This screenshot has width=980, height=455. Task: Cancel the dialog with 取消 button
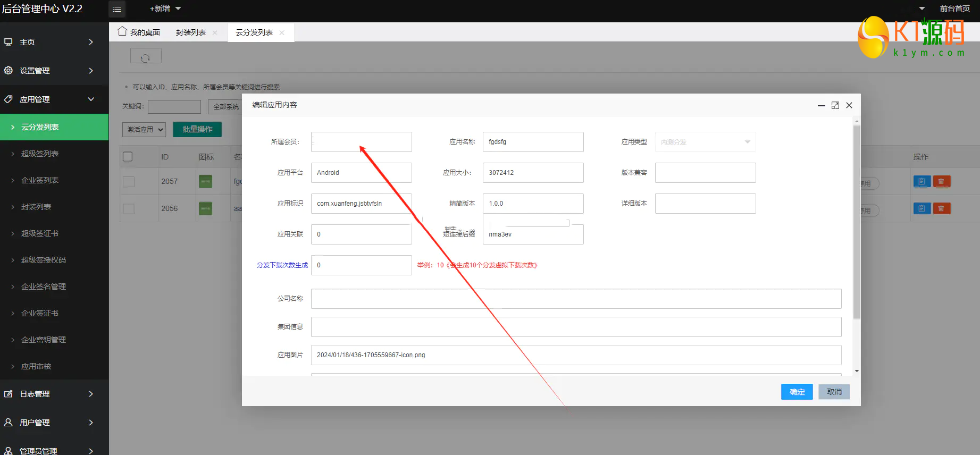point(834,392)
